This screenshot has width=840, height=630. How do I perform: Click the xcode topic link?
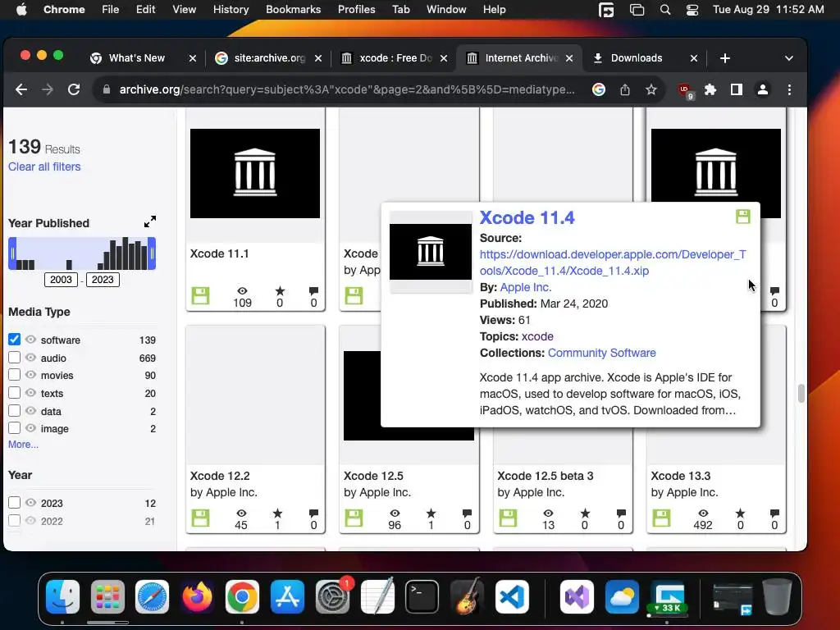click(537, 336)
